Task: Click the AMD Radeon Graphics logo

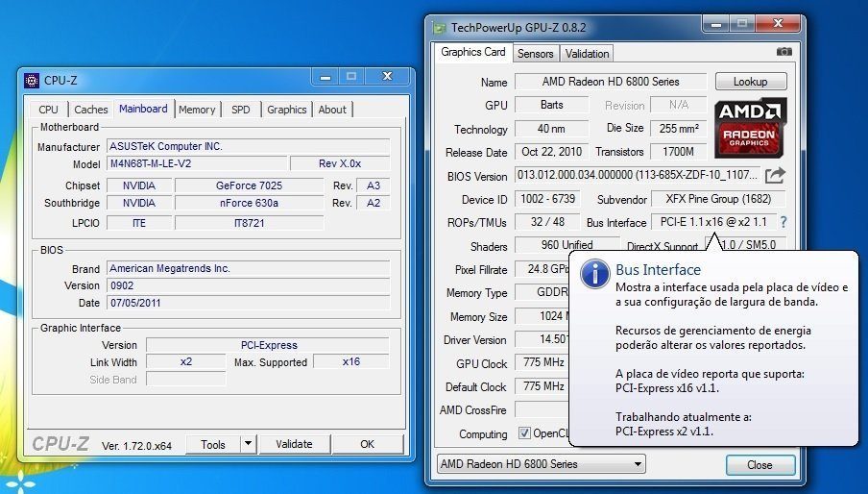Action: 750,128
